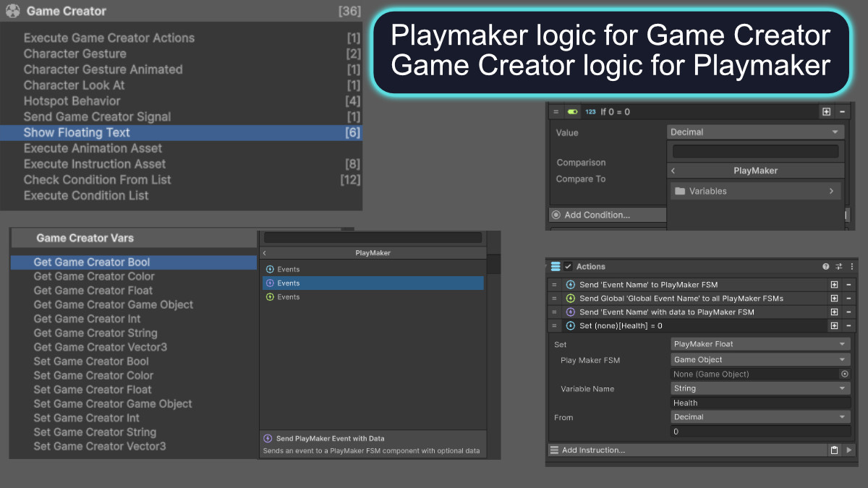
Task: Click minus icon on the If 0 = 0 condition
Action: [842, 112]
